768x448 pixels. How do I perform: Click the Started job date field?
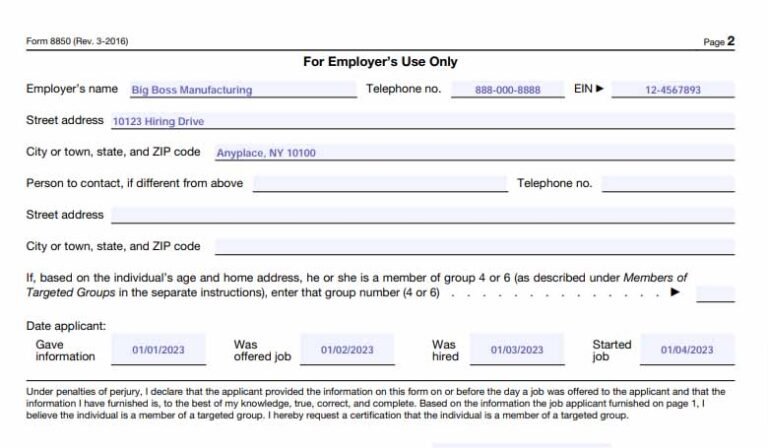[x=687, y=350]
